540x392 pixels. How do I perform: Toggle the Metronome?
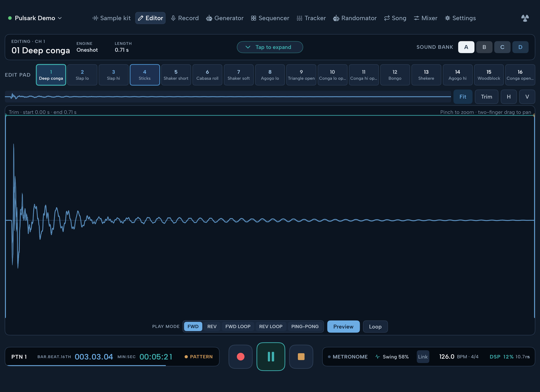348,356
